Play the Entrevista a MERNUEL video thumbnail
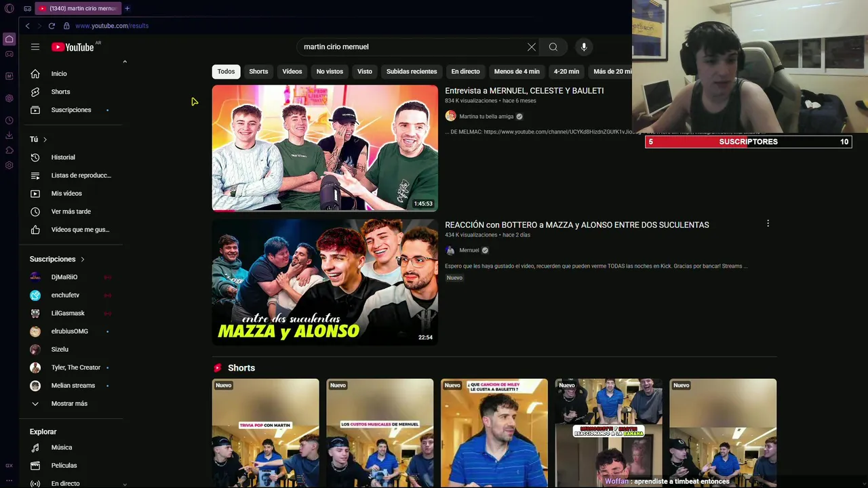Image resolution: width=868 pixels, height=488 pixels. pyautogui.click(x=325, y=148)
